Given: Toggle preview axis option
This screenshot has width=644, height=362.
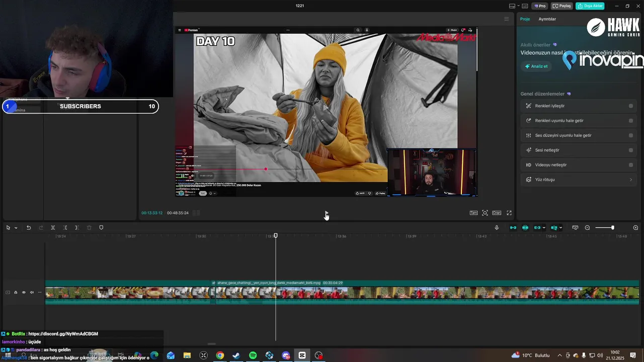Looking at the screenshot, I should point(554,228).
